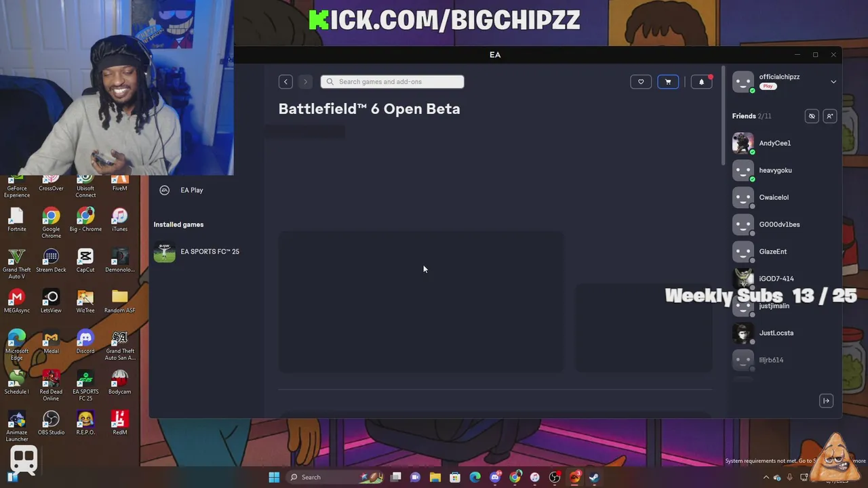Open CapCut desktop shortcut
The height and width of the screenshot is (488, 868).
click(x=85, y=260)
